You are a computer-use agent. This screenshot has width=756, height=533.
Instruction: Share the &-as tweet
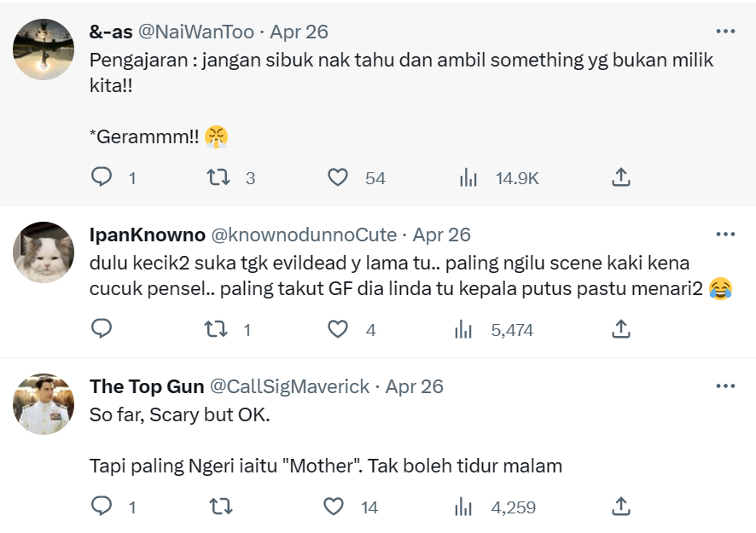621,177
